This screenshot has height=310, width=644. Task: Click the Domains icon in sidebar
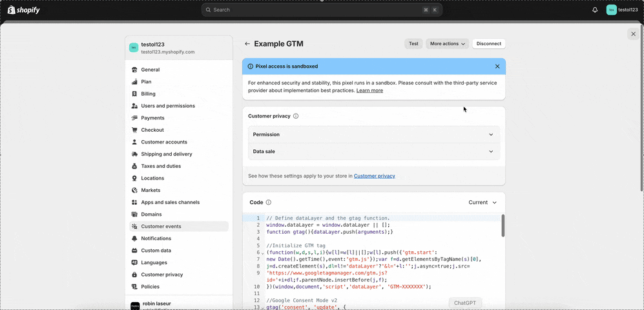134,214
